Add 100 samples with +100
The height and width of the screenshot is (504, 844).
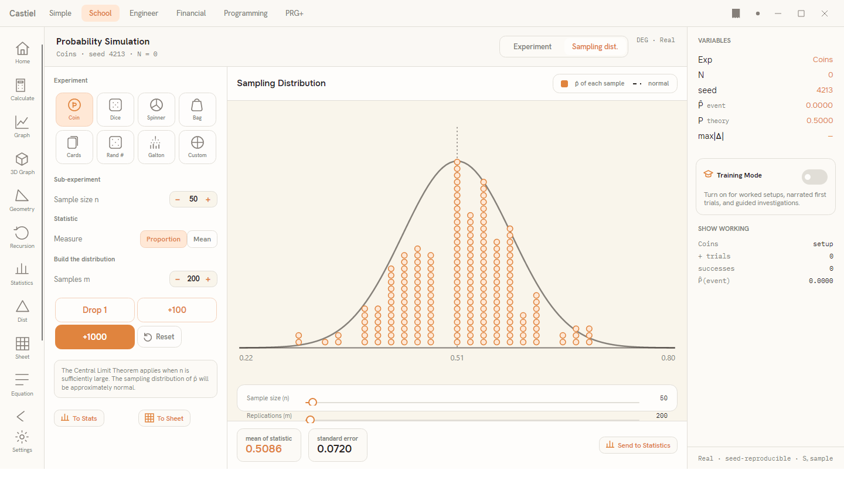click(x=177, y=310)
